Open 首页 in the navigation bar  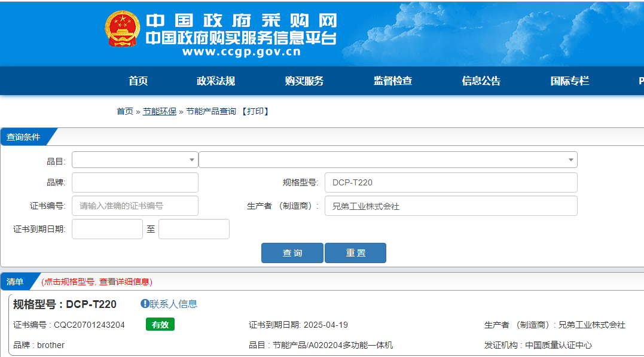point(138,81)
